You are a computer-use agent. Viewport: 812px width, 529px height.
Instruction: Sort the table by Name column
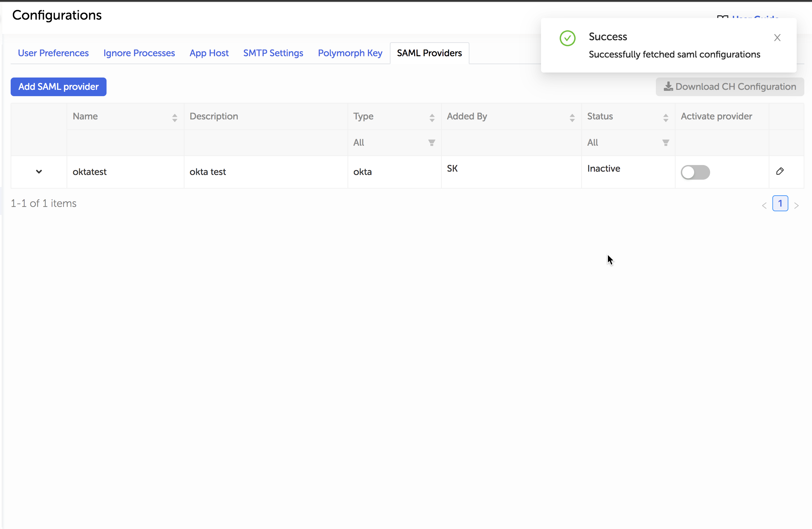coord(174,118)
